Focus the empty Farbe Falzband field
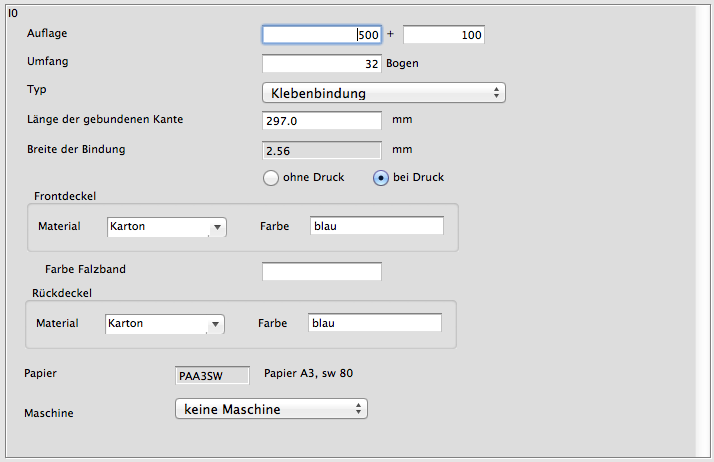Viewport: 714px width, 462px height. tap(321, 271)
